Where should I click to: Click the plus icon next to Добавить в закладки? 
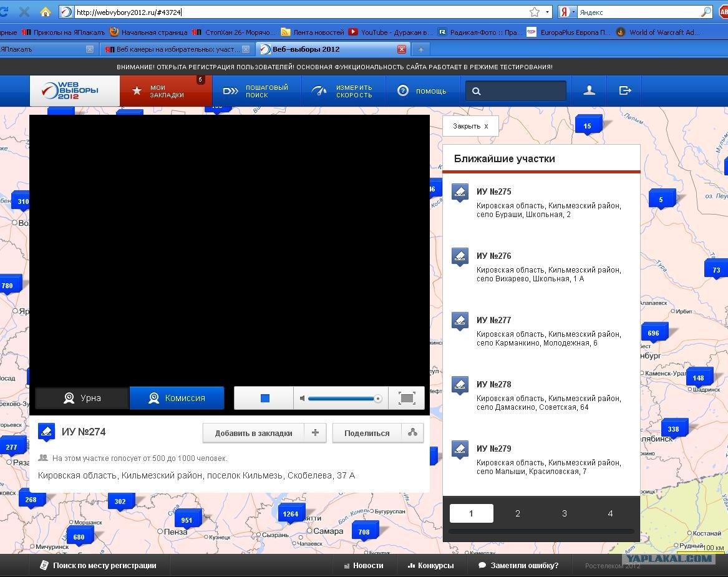tap(315, 433)
